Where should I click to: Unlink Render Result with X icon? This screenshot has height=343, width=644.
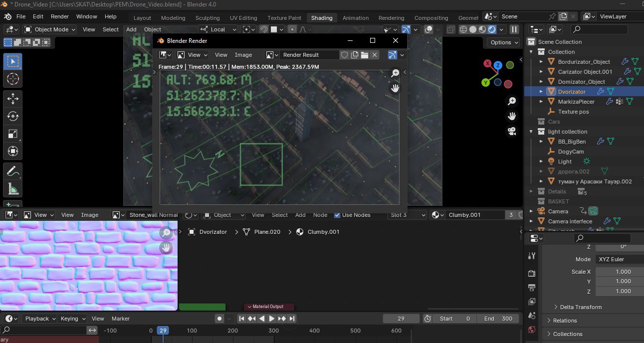pos(375,55)
